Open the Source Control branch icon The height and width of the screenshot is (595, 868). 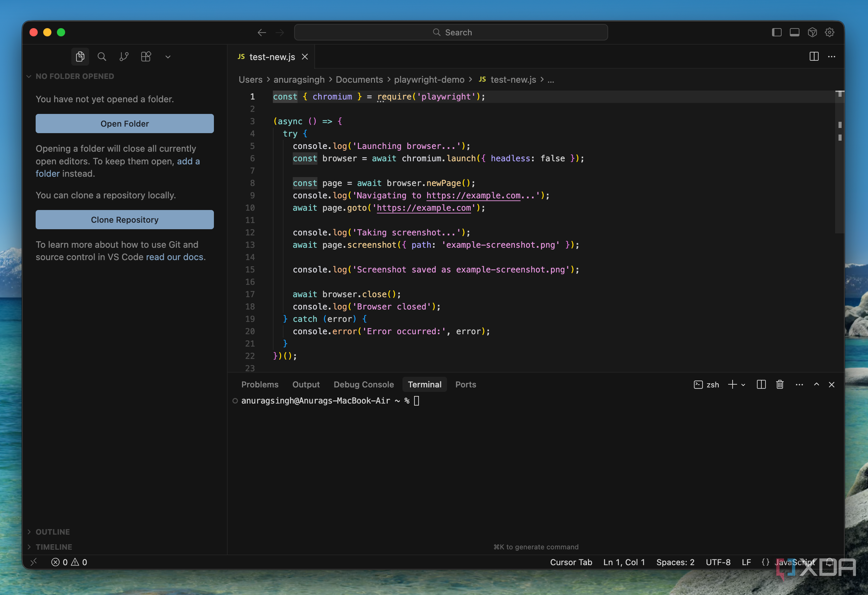pyautogui.click(x=124, y=57)
